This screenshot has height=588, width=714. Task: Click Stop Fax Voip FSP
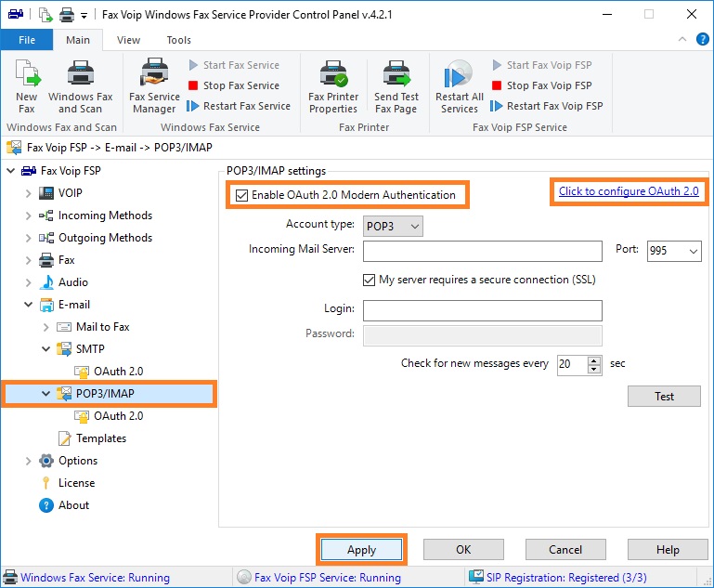click(x=542, y=85)
